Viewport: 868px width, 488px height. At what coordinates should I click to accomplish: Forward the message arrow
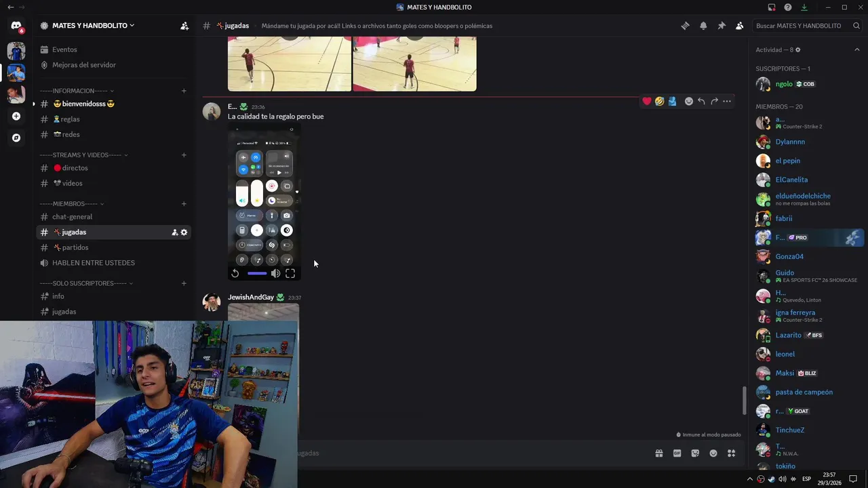click(x=714, y=101)
